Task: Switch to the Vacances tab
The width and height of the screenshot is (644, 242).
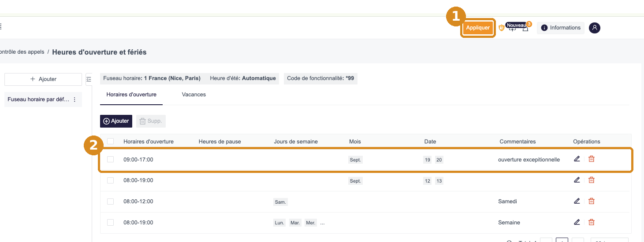Action: [x=194, y=95]
